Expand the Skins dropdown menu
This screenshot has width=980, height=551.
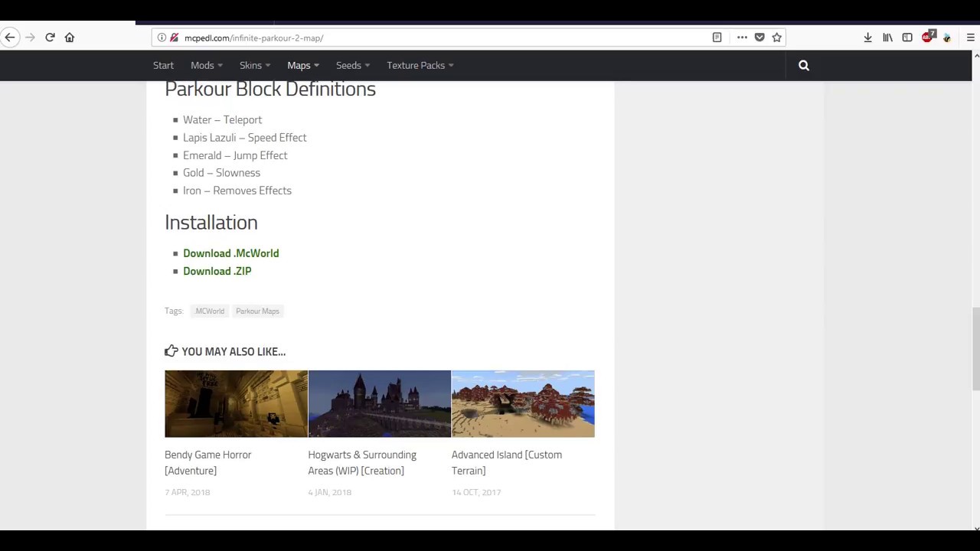(255, 66)
